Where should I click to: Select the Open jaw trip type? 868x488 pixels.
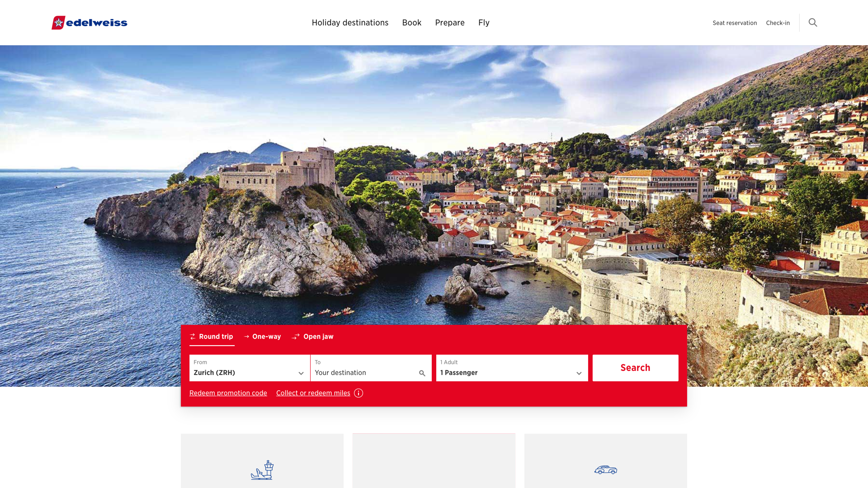pos(318,337)
